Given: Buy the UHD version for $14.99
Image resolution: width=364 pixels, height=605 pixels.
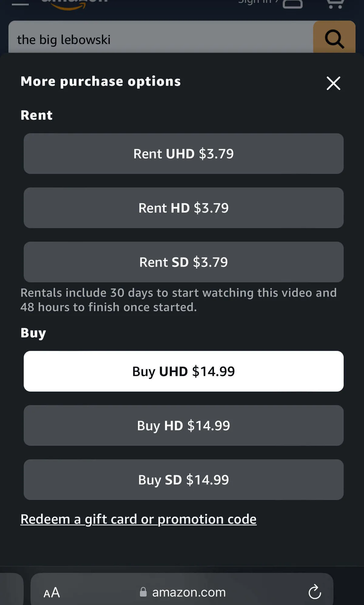Looking at the screenshot, I should tap(184, 371).
